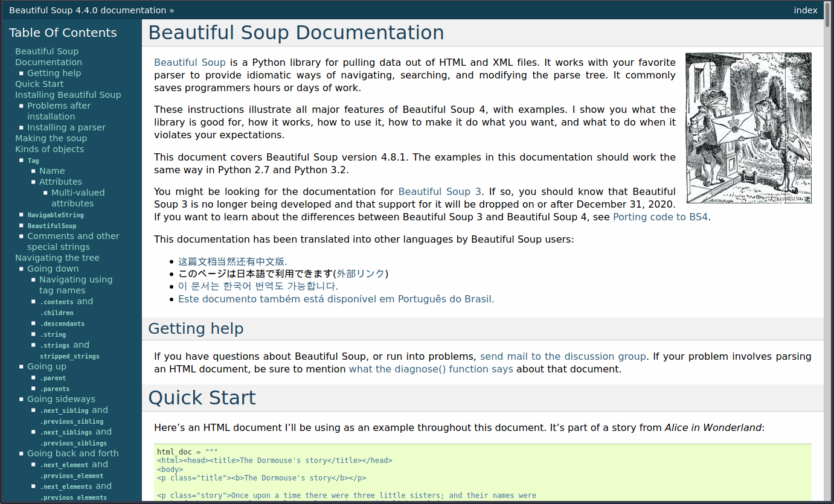Open Installing a parser sidebar entry
This screenshot has width=834, height=504.
(x=66, y=127)
